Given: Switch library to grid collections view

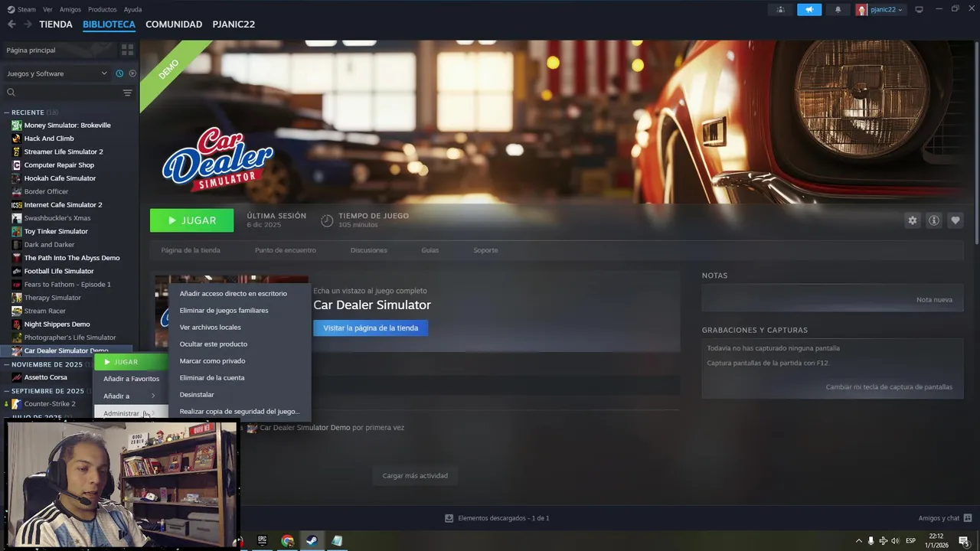Looking at the screenshot, I should point(127,50).
